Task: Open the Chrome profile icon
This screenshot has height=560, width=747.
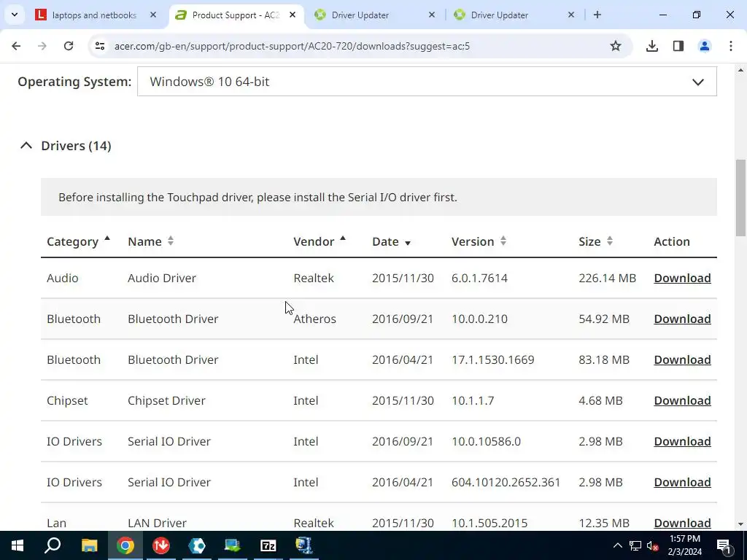Action: pos(704,46)
